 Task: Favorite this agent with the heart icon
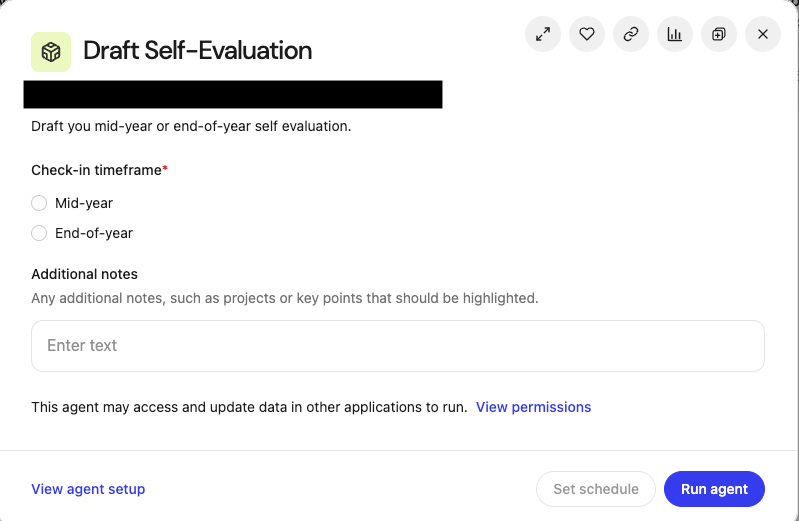(587, 34)
